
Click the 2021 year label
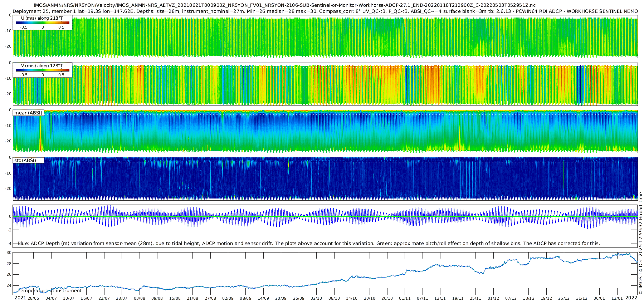click(20, 298)
